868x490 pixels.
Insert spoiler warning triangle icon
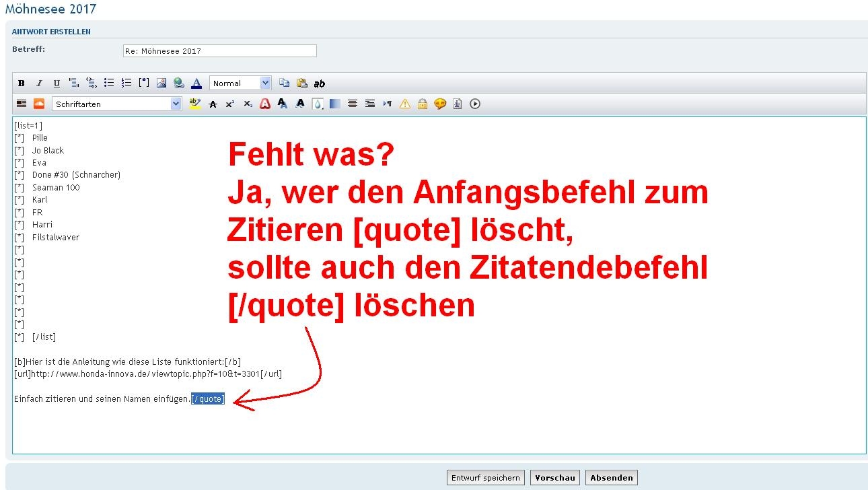(x=405, y=104)
